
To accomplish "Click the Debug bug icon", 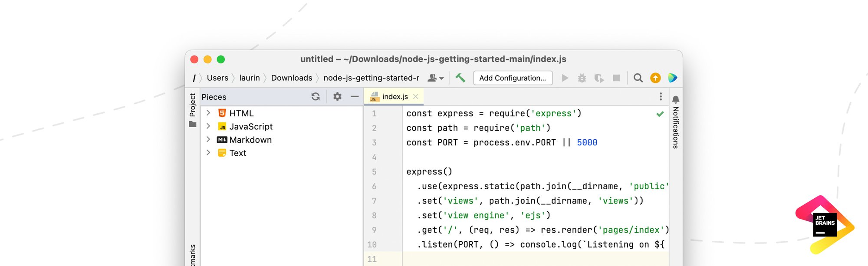I will (582, 78).
